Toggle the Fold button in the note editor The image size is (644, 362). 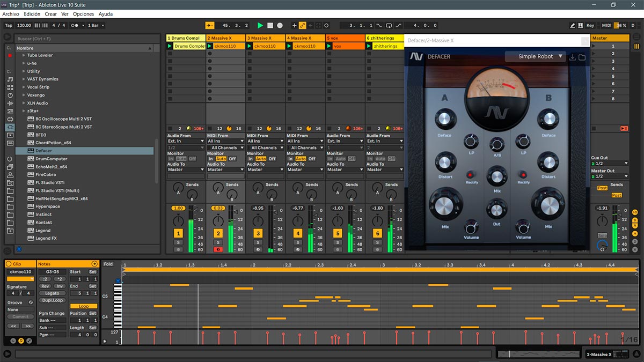point(108,264)
